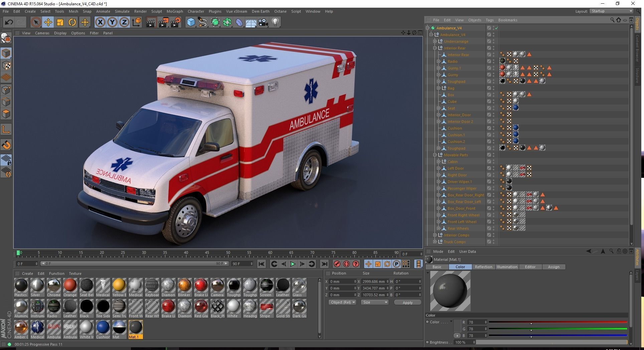Open viewport Cameras menu
Viewport: 644px width, 350px height.
(x=42, y=33)
